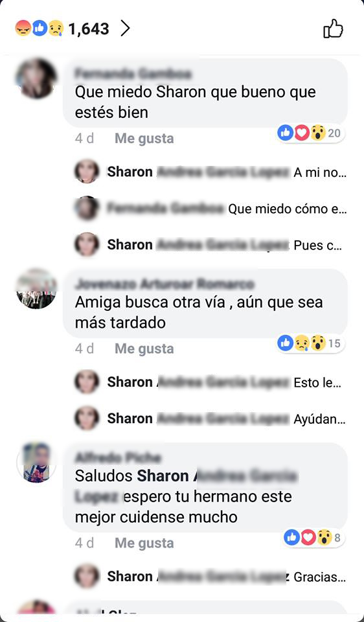The height and width of the screenshot is (622, 364).
Task: Tap the thumbs-up Like icon at top right
Action: coord(333,29)
